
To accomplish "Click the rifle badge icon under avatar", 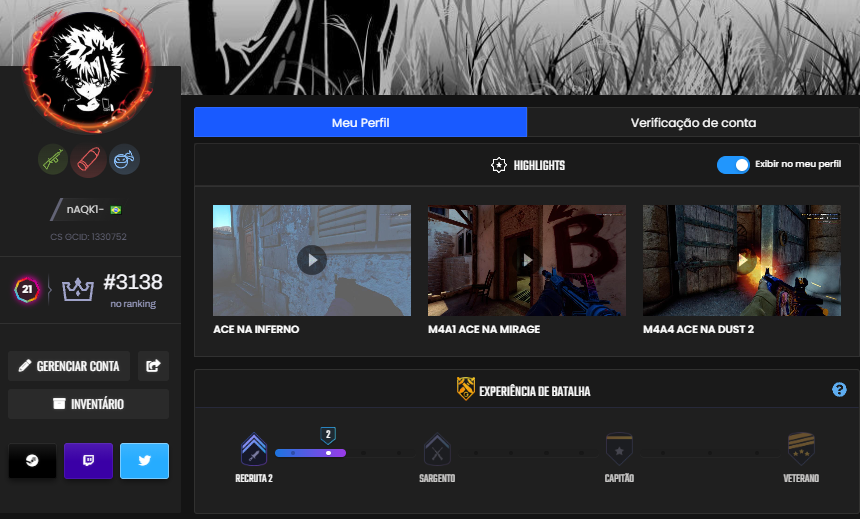I will [53, 160].
